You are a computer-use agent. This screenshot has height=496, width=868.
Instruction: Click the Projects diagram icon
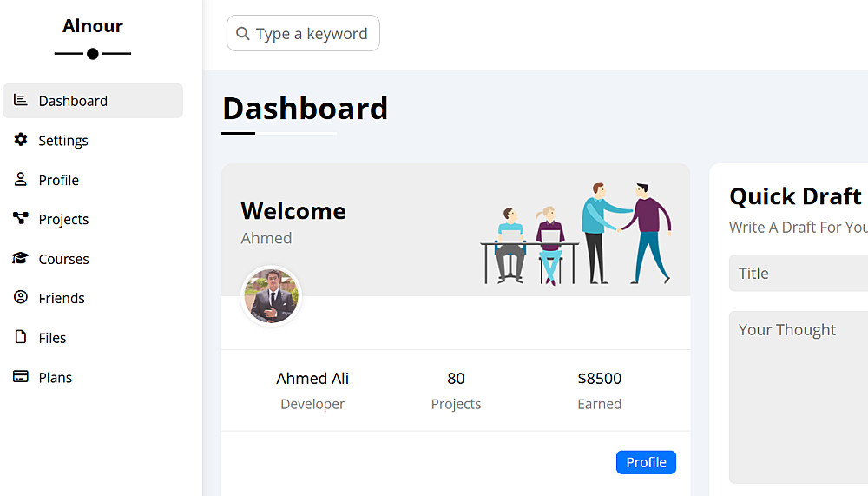coord(21,219)
